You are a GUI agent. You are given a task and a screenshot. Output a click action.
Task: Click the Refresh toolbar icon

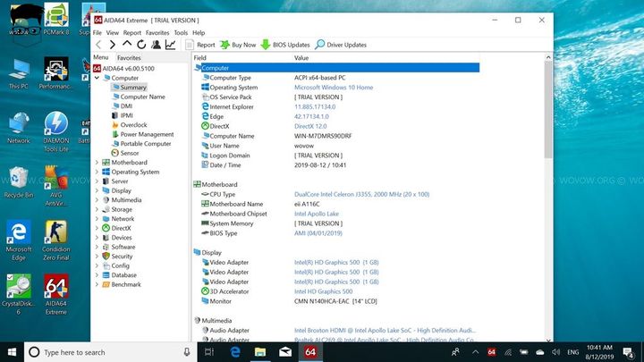click(141, 44)
